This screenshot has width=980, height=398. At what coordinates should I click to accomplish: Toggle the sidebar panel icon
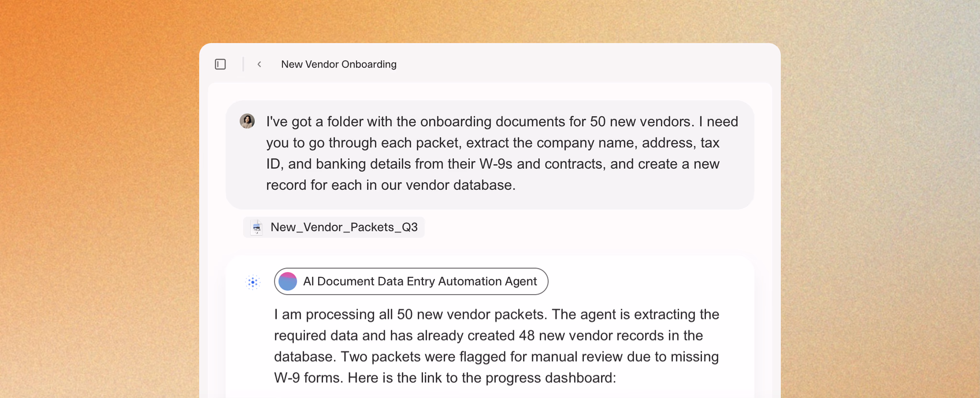[220, 64]
